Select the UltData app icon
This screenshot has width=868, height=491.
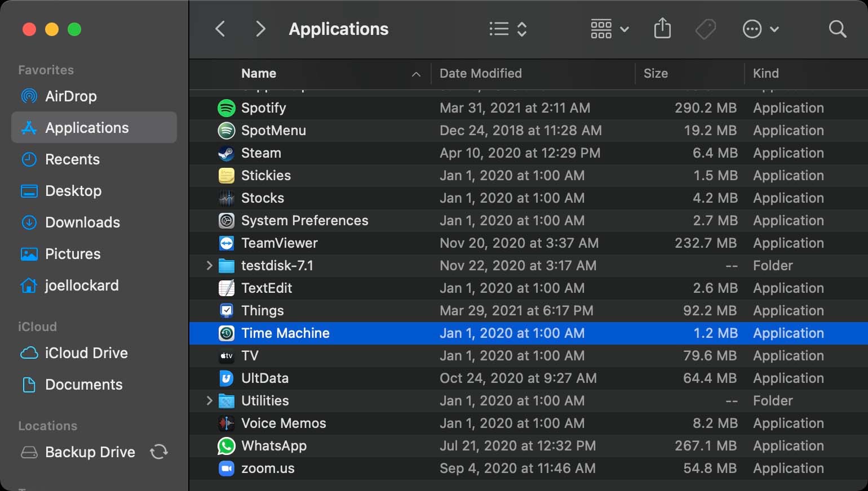(226, 378)
